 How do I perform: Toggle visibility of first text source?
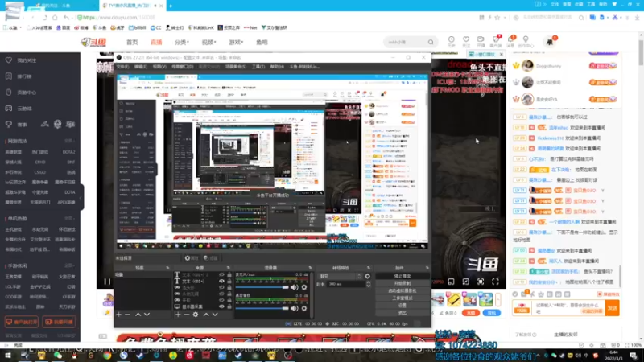pyautogui.click(x=222, y=274)
